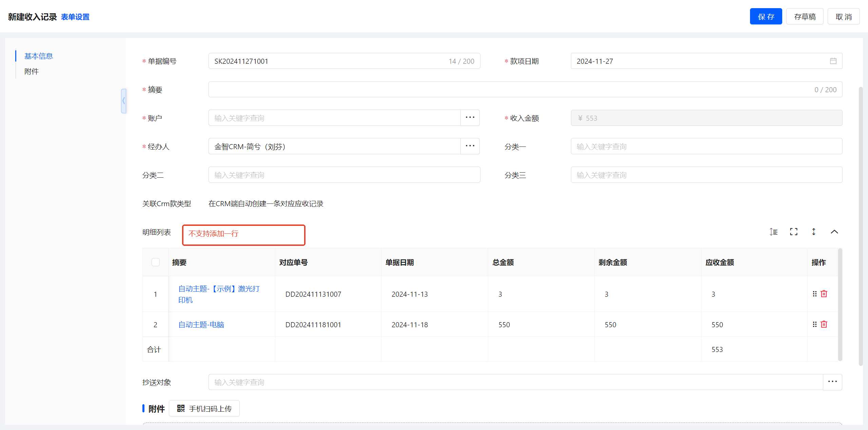Go to 附件 section in sidebar
Viewport: 868px width, 430px height.
(x=32, y=71)
